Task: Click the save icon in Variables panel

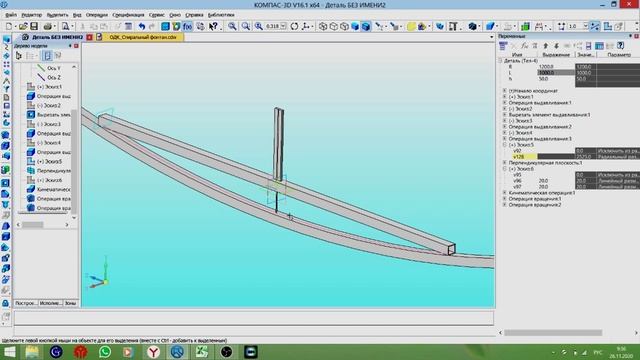Action: [588, 46]
